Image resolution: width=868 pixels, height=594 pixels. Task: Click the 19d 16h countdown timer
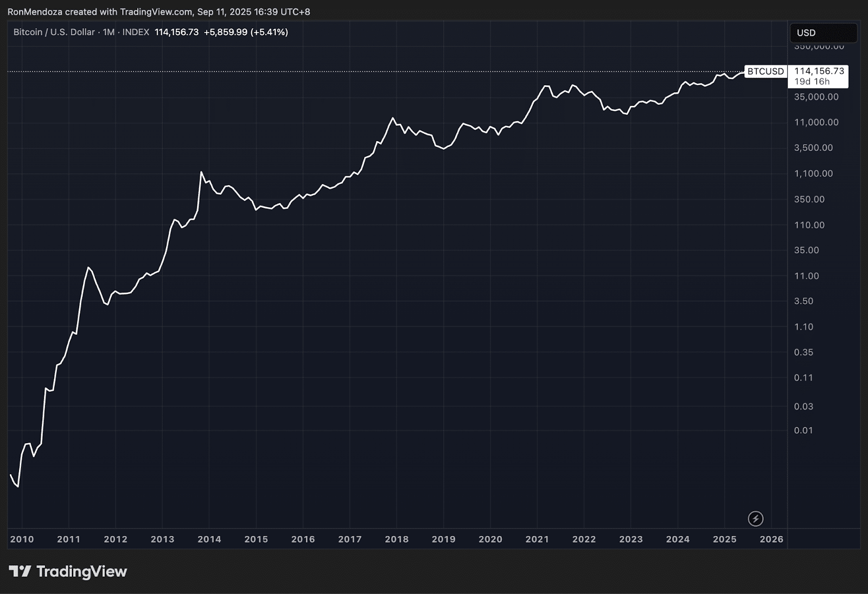812,80
